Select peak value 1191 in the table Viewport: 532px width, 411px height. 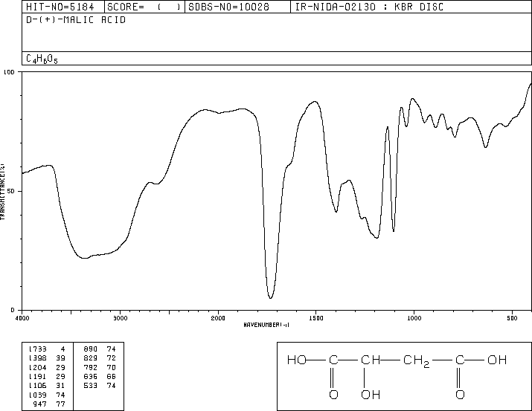(38, 376)
